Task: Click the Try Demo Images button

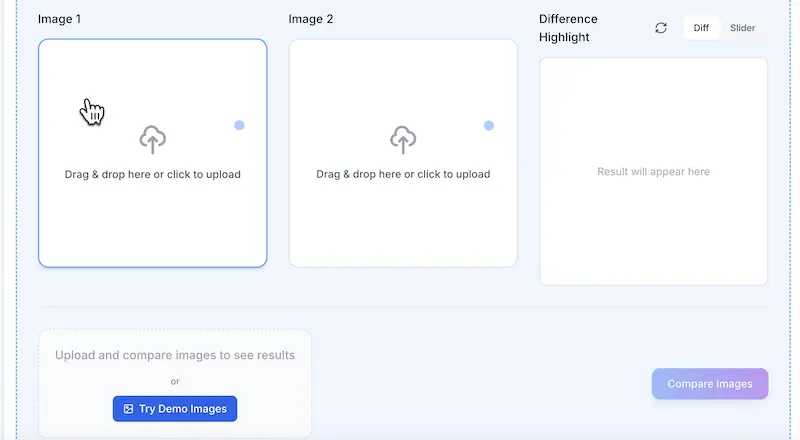Action: [175, 409]
